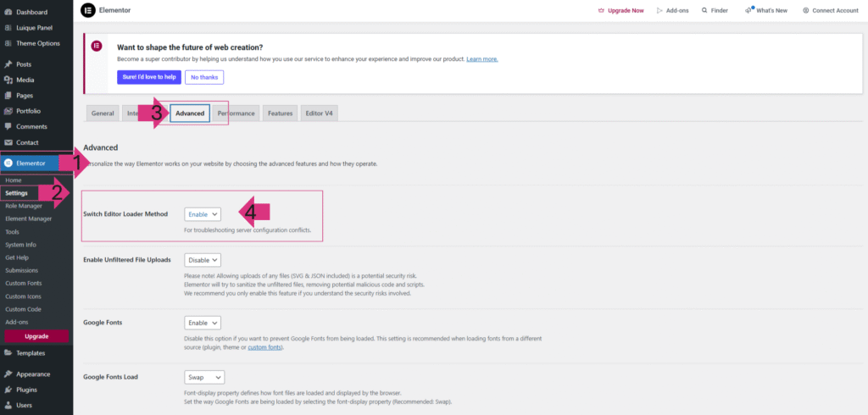
Task: Click the 'Advanced' section heading
Action: 101,147
